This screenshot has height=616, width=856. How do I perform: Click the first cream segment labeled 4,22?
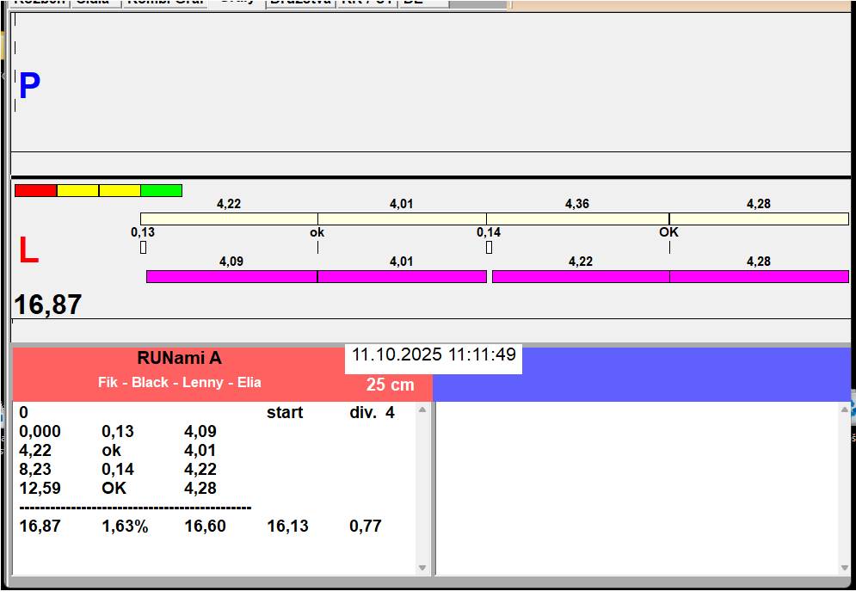[229, 219]
